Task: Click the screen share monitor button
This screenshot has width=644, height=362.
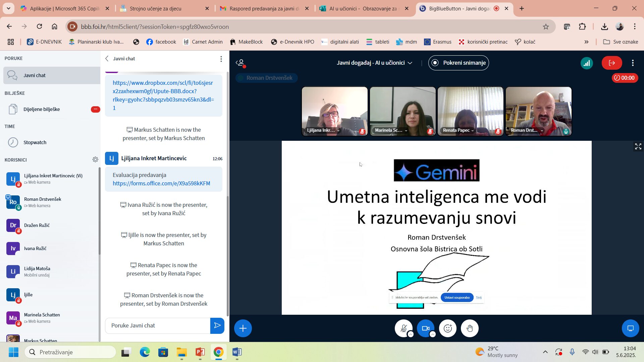Action: coord(631,328)
